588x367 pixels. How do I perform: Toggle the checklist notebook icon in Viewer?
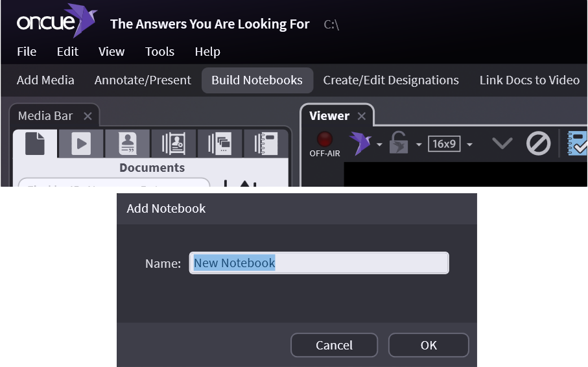[x=578, y=144]
